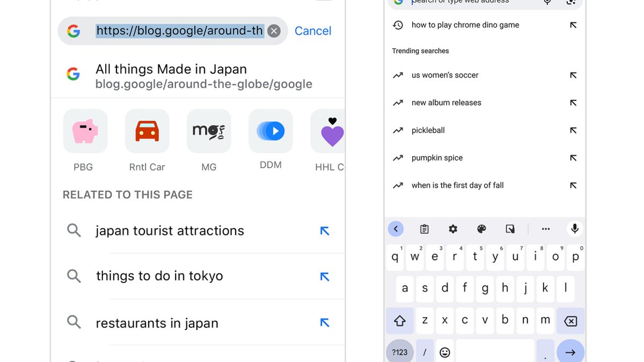Viewport: 644px width, 362px height.
Task: Expand more keyboard options with three dots
Action: 546,229
